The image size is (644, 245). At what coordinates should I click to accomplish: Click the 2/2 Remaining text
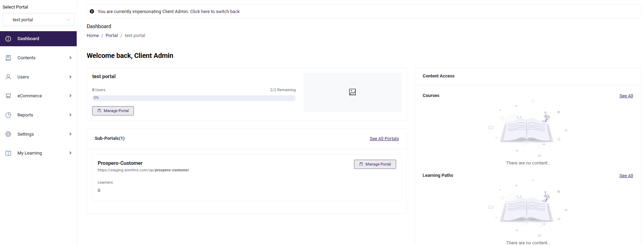(x=283, y=90)
